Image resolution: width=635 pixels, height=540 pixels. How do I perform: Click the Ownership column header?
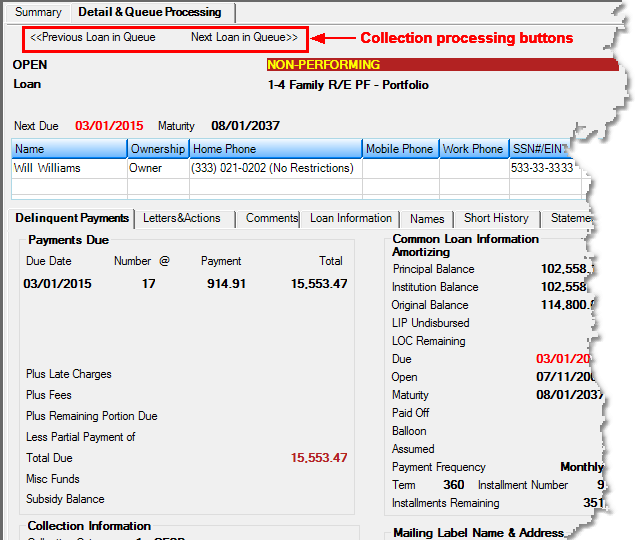(157, 149)
